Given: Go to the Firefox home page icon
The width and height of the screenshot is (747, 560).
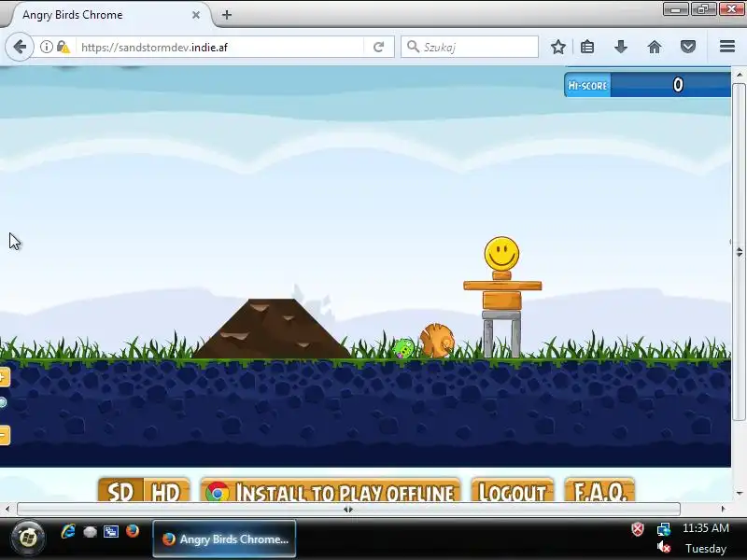Looking at the screenshot, I should tap(655, 47).
